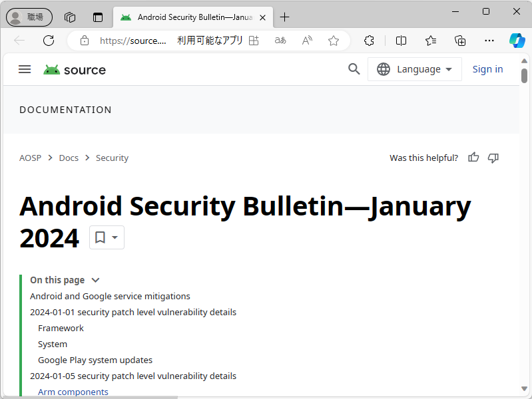Minimize the browser window
This screenshot has height=399, width=532.
pyautogui.click(x=455, y=11)
